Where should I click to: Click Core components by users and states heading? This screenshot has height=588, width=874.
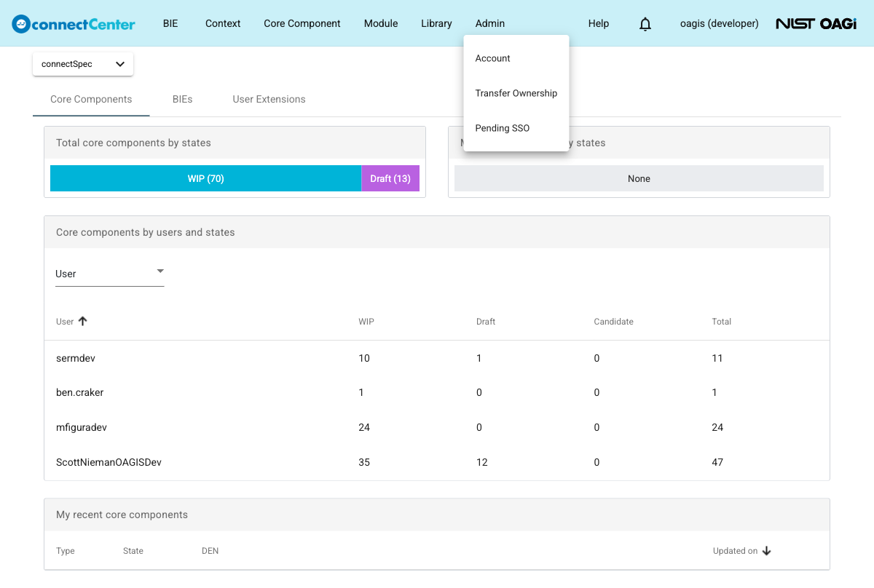[146, 232]
